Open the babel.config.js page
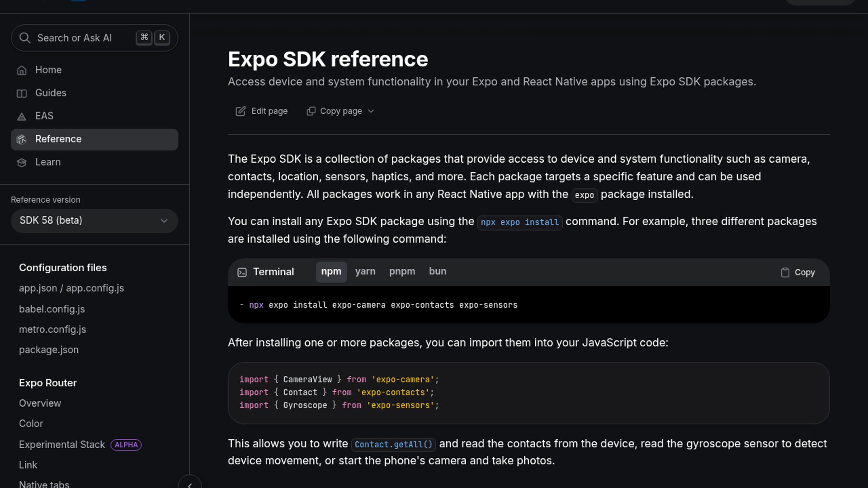This screenshot has height=488, width=868. tap(52, 309)
